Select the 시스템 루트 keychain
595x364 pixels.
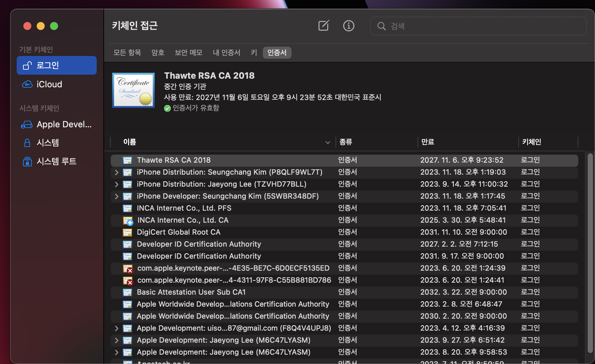[57, 161]
